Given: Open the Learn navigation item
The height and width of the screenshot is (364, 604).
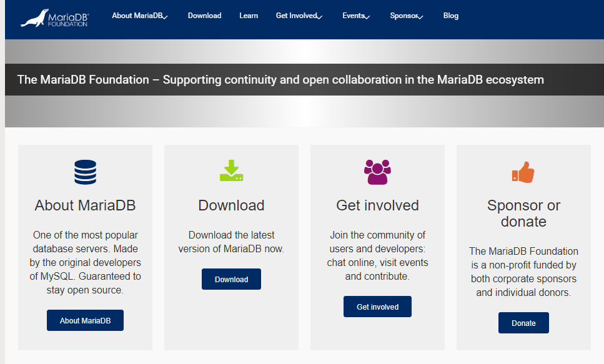Looking at the screenshot, I should pos(249,16).
